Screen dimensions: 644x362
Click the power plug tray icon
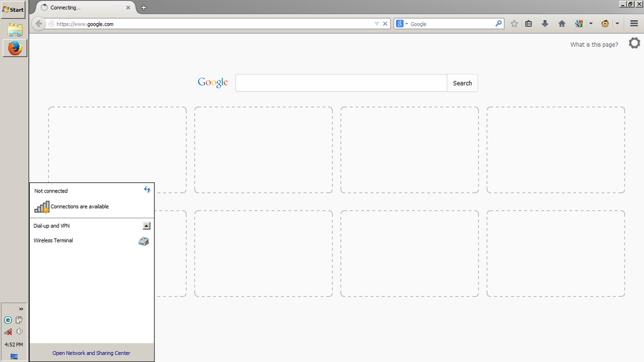pyautogui.click(x=19, y=320)
